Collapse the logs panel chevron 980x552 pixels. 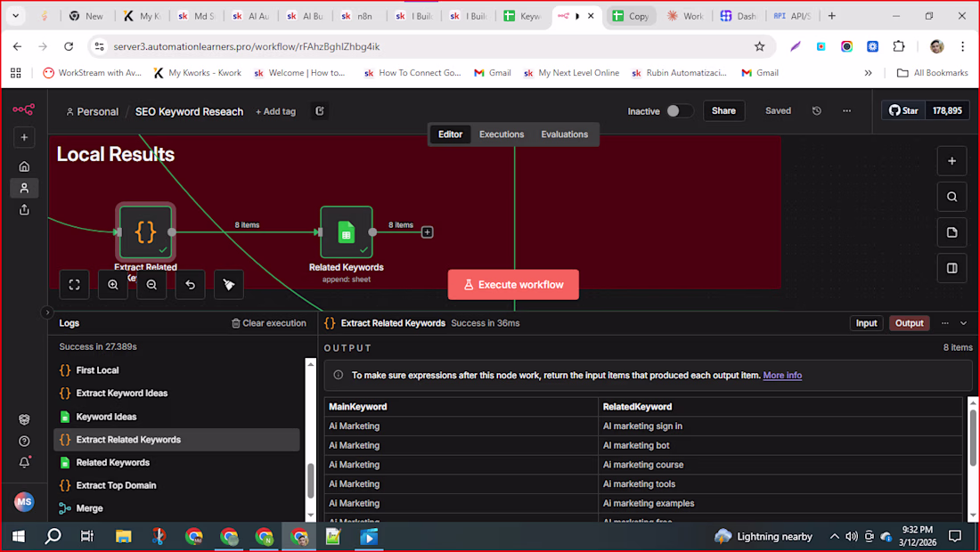pos(963,323)
